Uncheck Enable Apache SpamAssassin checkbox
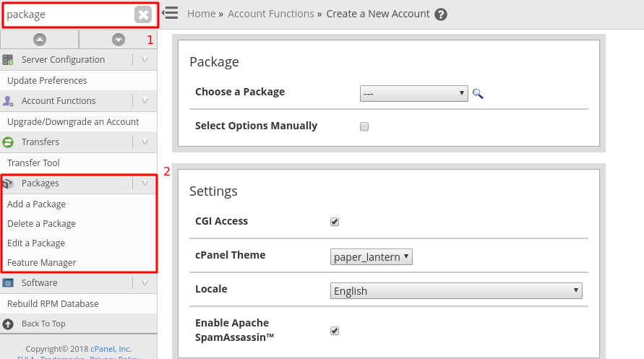 335,331
